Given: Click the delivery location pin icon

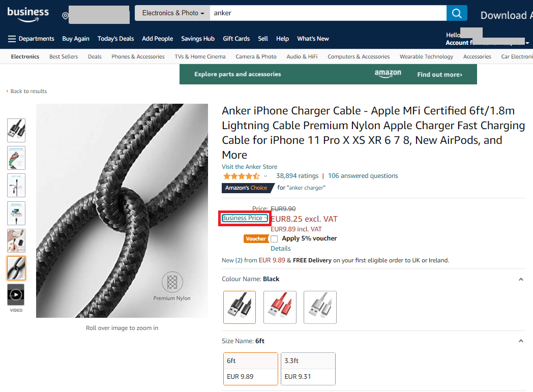Looking at the screenshot, I should 65,16.
